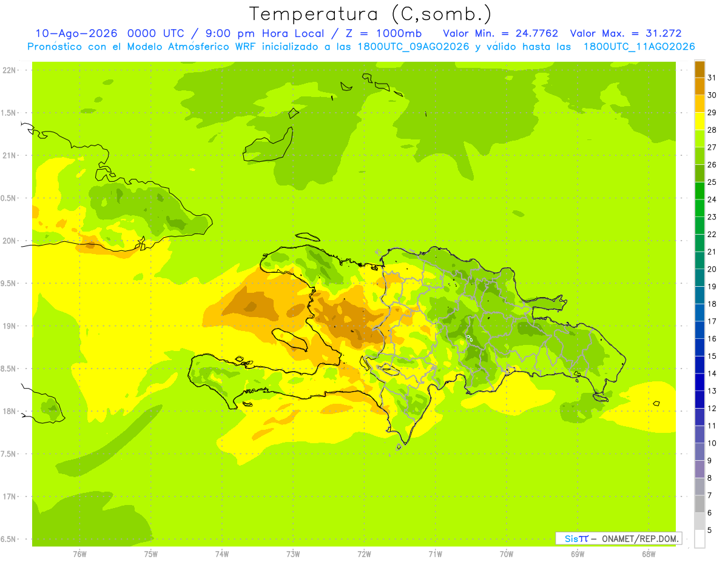The width and height of the screenshot is (728, 562).
Task: Click the 71W longitude axis label
Action: coord(435,554)
